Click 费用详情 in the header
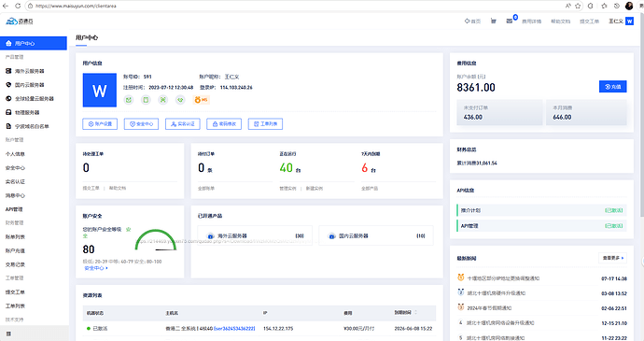This screenshot has width=644, height=341. [x=531, y=21]
